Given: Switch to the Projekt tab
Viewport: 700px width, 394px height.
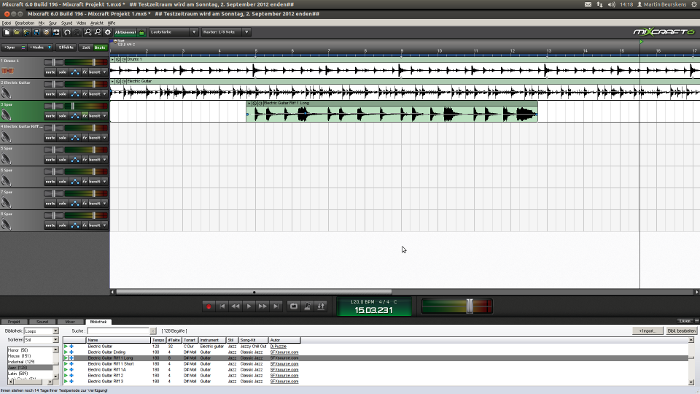Looking at the screenshot, I should 14,322.
